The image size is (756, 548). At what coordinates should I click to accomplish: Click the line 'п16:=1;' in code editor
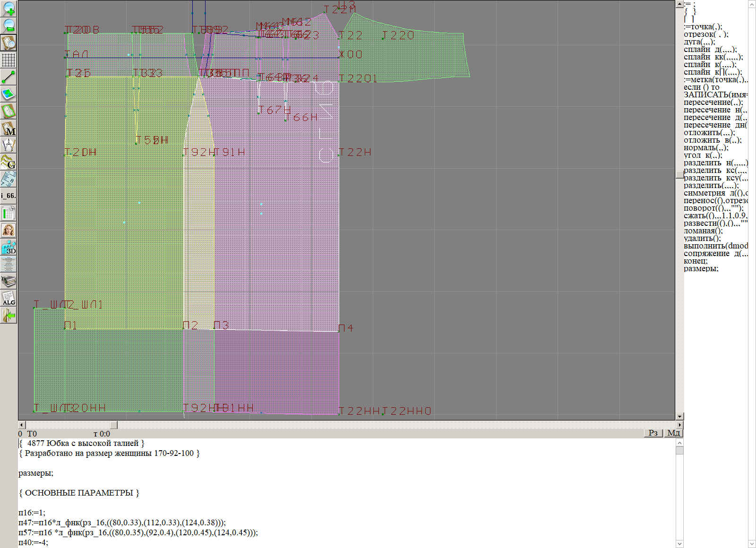point(32,513)
